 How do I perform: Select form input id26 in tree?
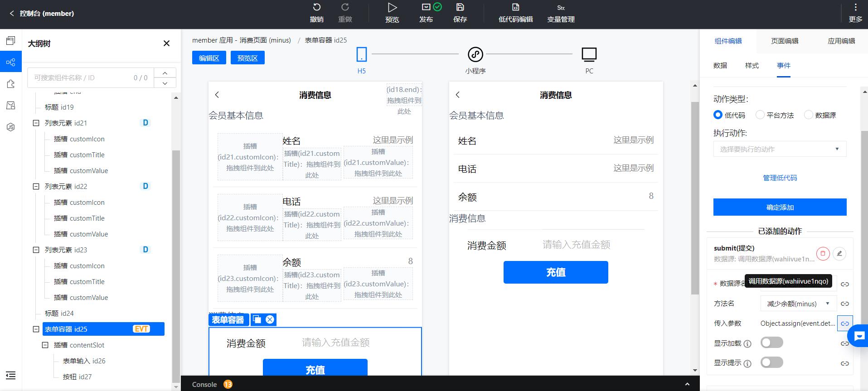84,361
